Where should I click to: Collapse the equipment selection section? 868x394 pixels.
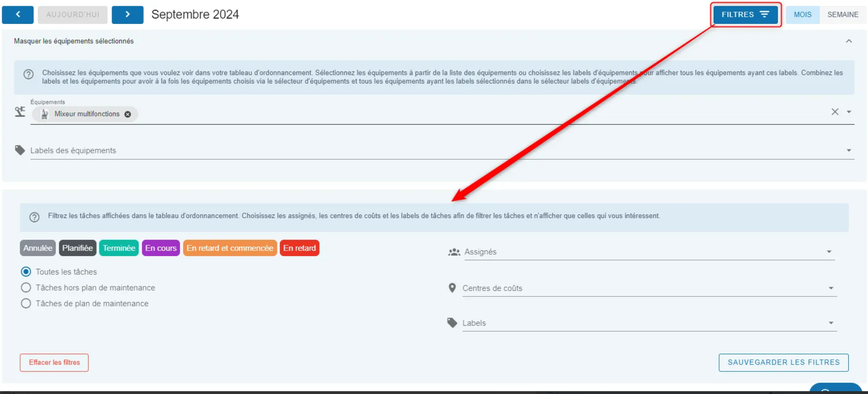coord(849,41)
